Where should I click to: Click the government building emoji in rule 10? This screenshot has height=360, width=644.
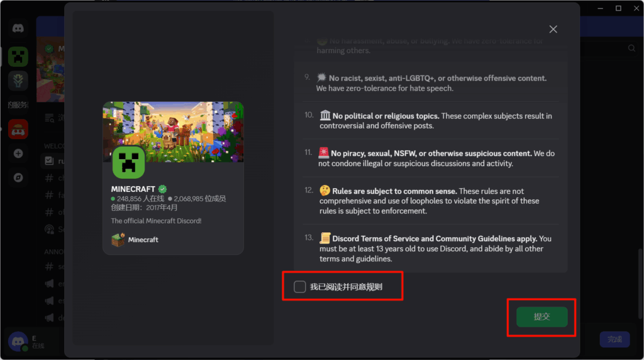(x=325, y=115)
